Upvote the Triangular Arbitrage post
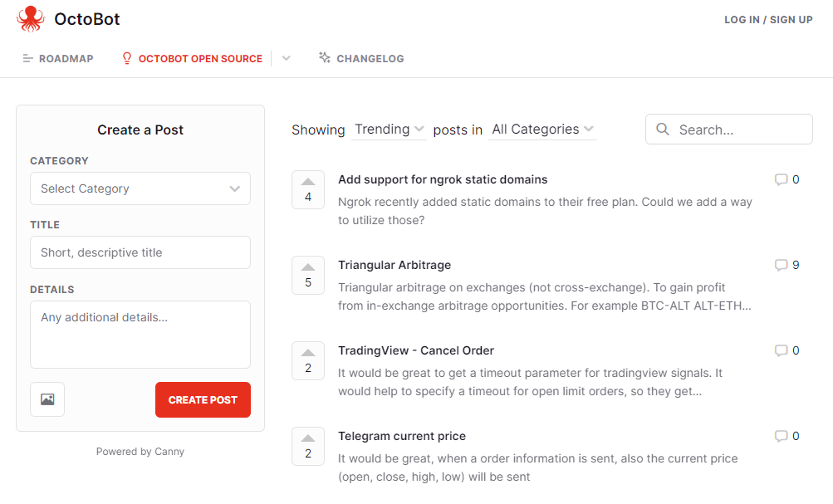Image resolution: width=833 pixels, height=504 pixels. [x=308, y=275]
